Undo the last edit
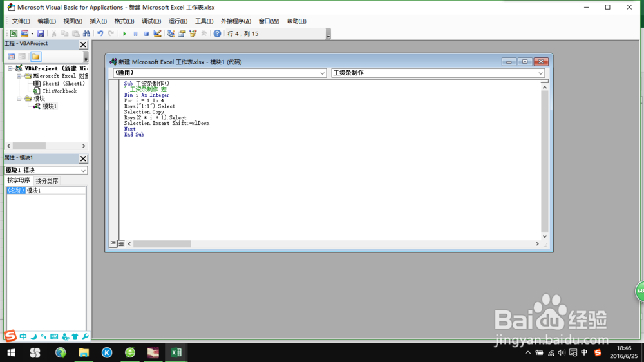 click(x=100, y=33)
